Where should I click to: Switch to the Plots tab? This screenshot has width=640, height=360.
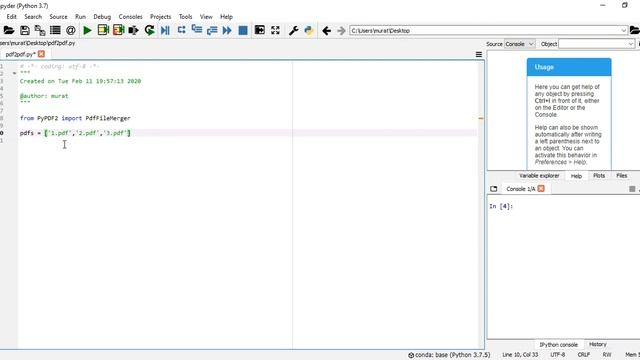[599, 176]
